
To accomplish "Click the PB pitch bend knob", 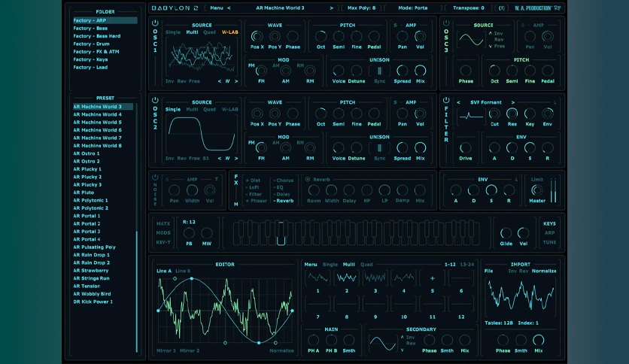I will pyautogui.click(x=189, y=233).
